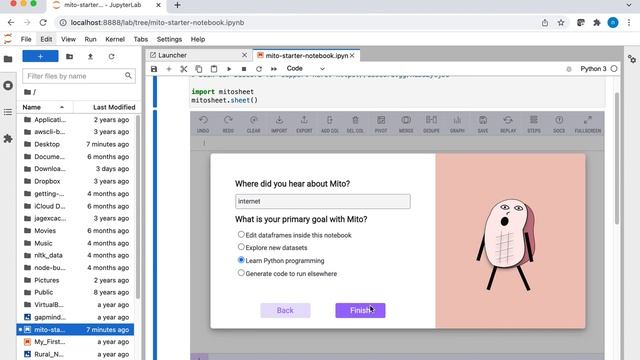Select 'Explore new datasets' radio option
Viewport: 640px width, 360px height.
(x=241, y=247)
